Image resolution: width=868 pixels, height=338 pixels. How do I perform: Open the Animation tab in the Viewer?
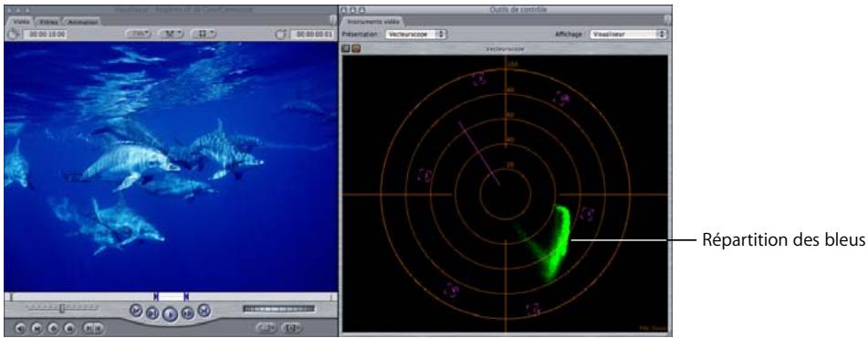(x=82, y=21)
